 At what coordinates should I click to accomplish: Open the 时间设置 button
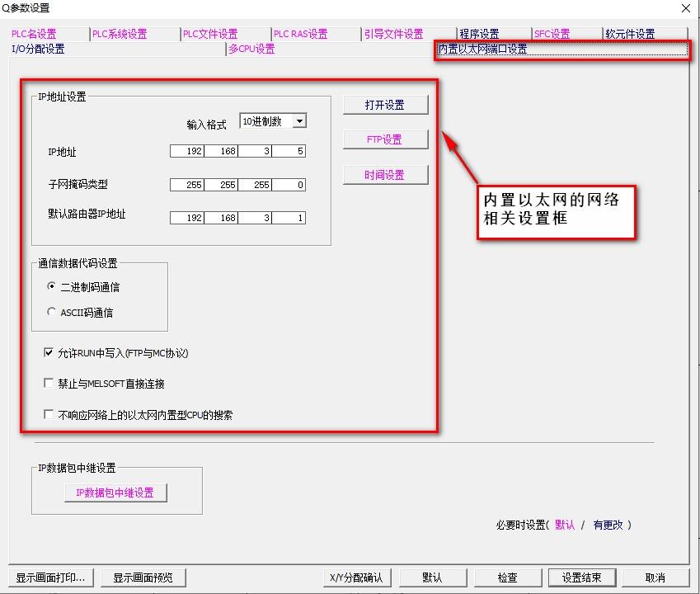click(385, 175)
